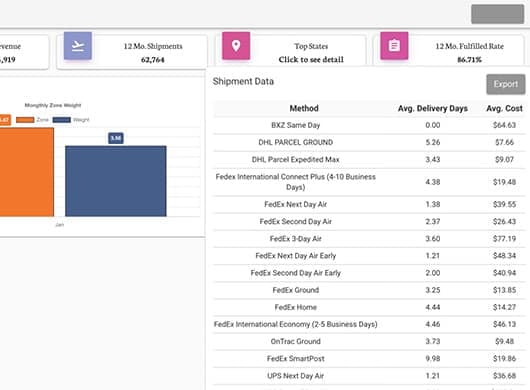Screen dimensions: 530x390
Task: Toggle the orange Zone legend swatch
Action: tap(25, 120)
